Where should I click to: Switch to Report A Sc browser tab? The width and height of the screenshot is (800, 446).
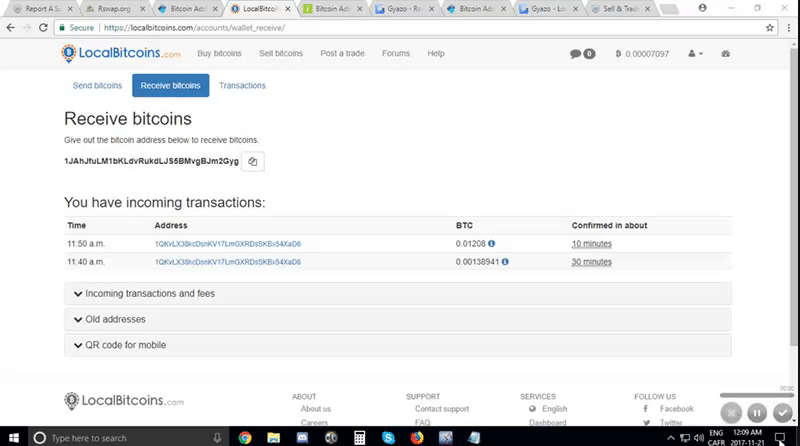pyautogui.click(x=43, y=9)
